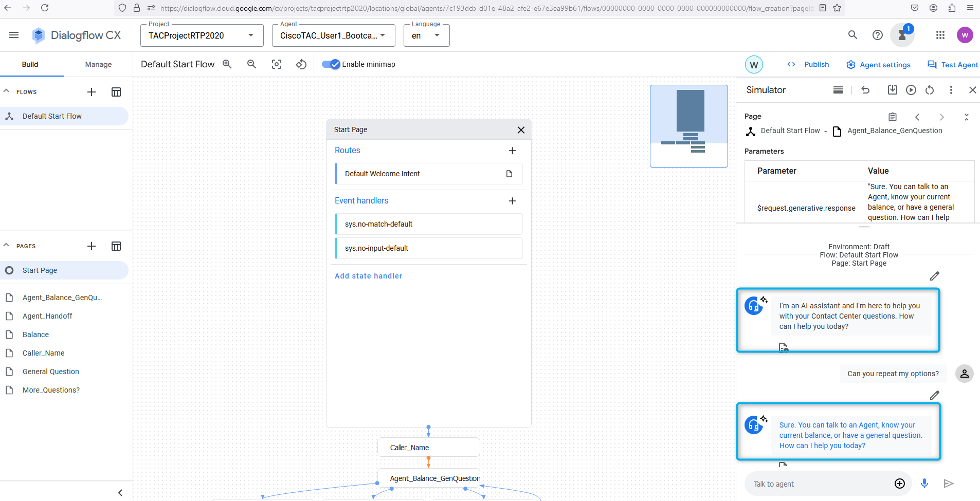Image resolution: width=980 pixels, height=501 pixels.
Task: Collapse simulator Page details panel
Action: coord(967,117)
